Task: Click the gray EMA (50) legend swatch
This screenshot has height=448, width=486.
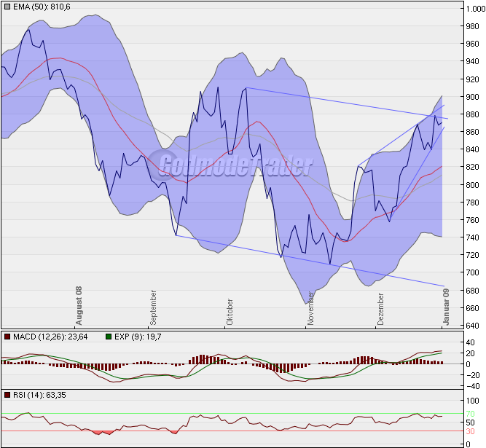Action: [7, 7]
